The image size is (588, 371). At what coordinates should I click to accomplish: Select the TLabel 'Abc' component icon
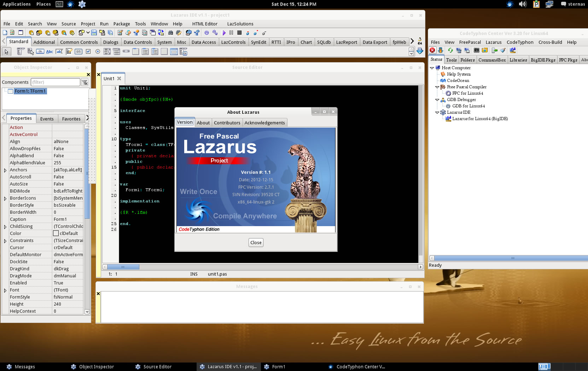pyautogui.click(x=50, y=52)
